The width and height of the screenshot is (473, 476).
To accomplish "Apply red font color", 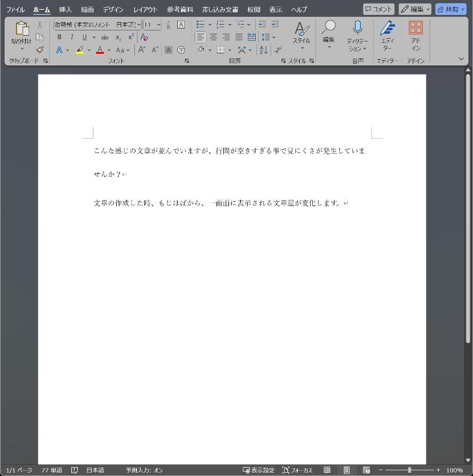I will coord(100,50).
